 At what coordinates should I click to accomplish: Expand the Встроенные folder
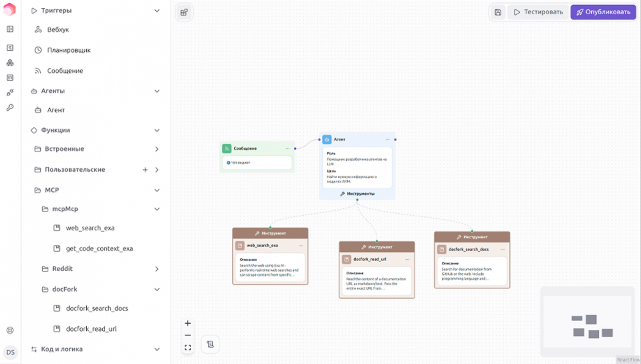click(x=157, y=149)
